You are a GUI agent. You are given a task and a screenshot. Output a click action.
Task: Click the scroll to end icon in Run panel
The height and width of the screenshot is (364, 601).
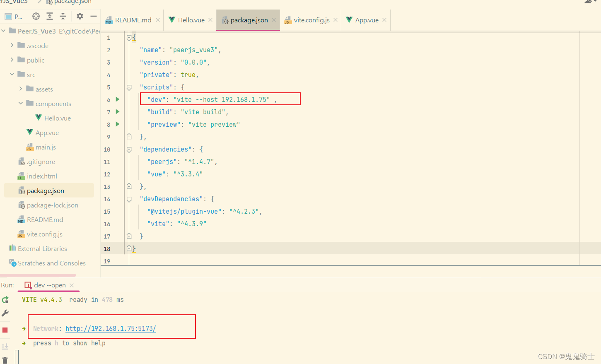point(5,346)
